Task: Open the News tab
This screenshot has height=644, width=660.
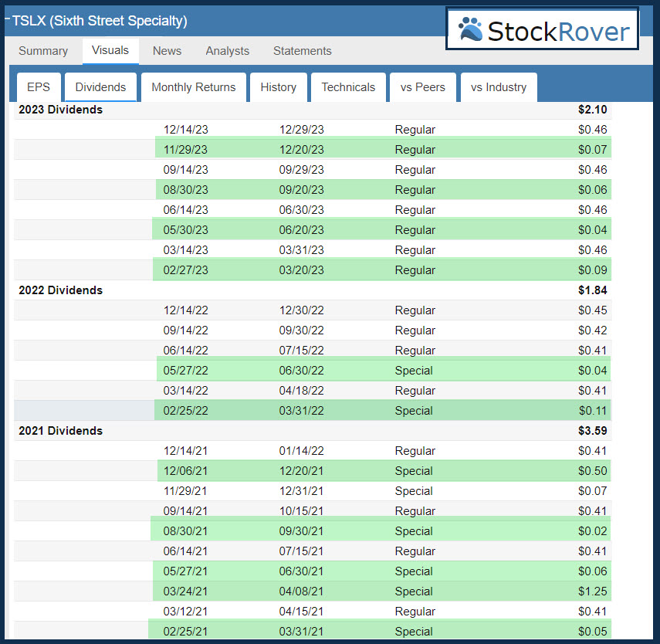Action: pos(167,51)
